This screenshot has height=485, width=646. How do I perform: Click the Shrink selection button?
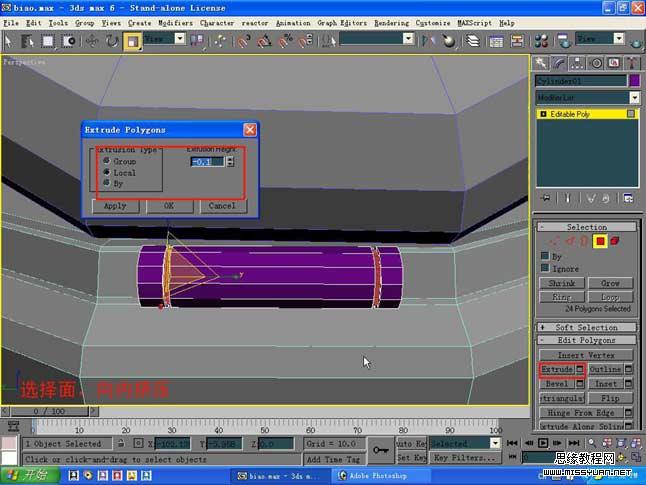(x=562, y=283)
